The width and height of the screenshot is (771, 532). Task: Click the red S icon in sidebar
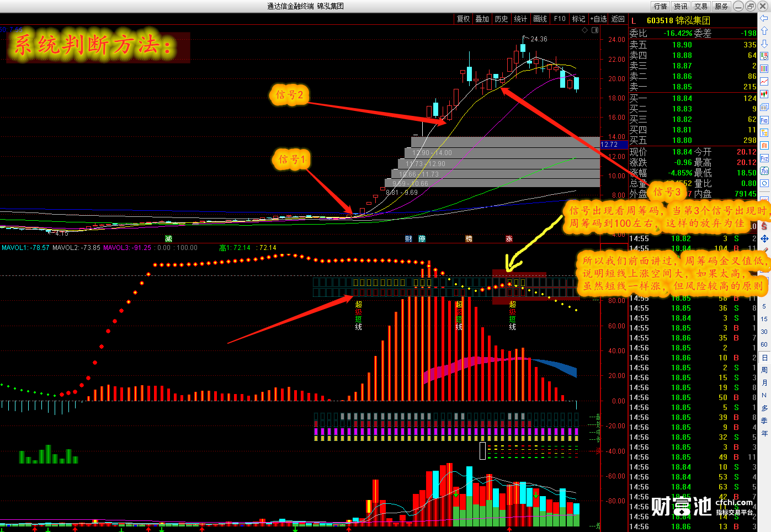[x=764, y=226]
